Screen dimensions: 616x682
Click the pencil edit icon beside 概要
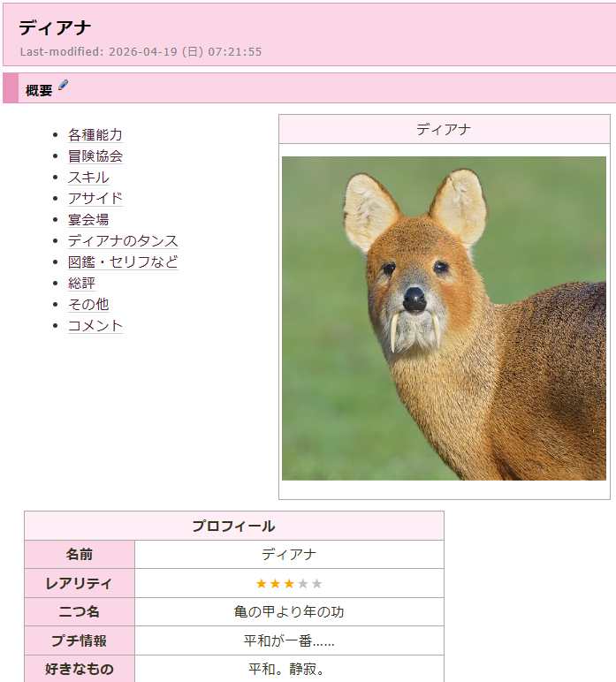pos(63,87)
